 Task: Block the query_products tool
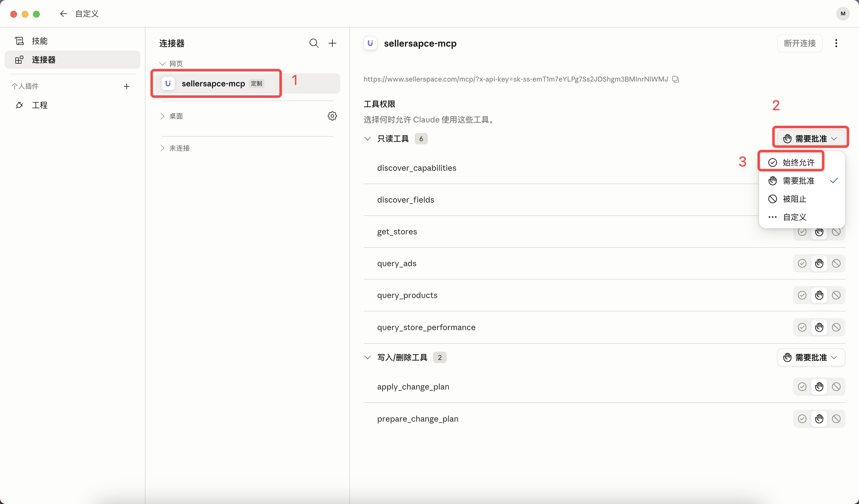tap(836, 295)
